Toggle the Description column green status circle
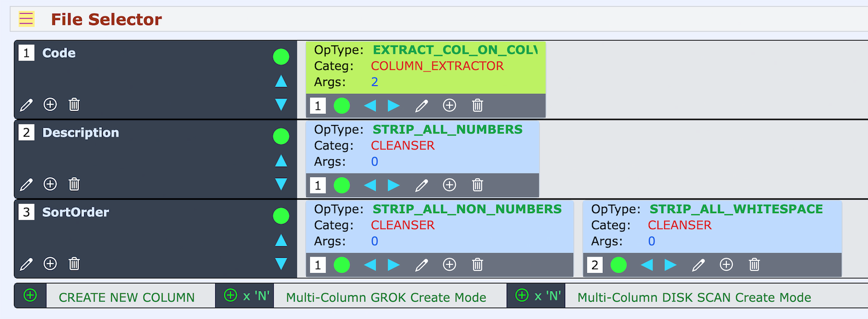 pos(281,136)
